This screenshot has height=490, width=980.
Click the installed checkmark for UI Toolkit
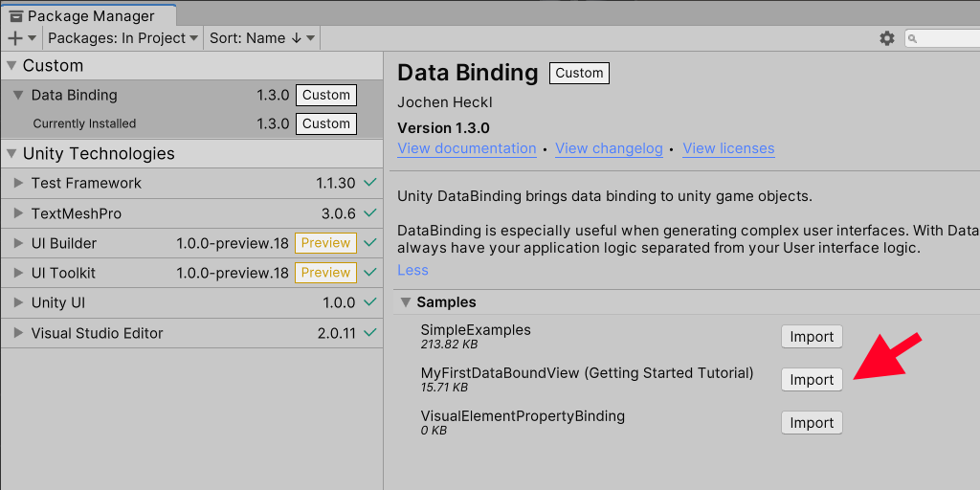coord(370,273)
